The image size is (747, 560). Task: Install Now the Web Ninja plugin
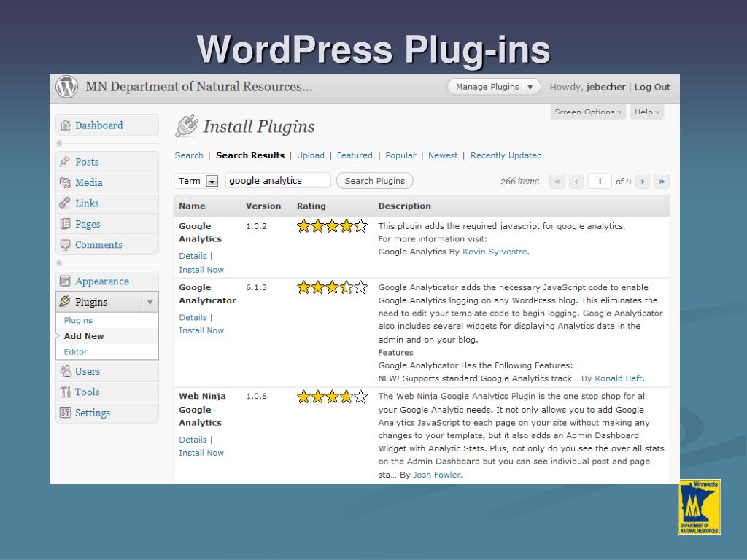coord(201,453)
